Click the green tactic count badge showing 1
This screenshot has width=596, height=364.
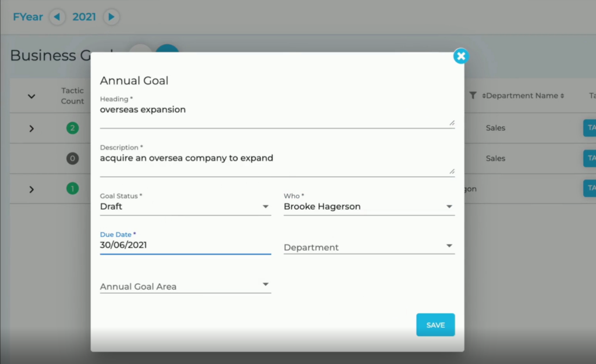click(72, 188)
